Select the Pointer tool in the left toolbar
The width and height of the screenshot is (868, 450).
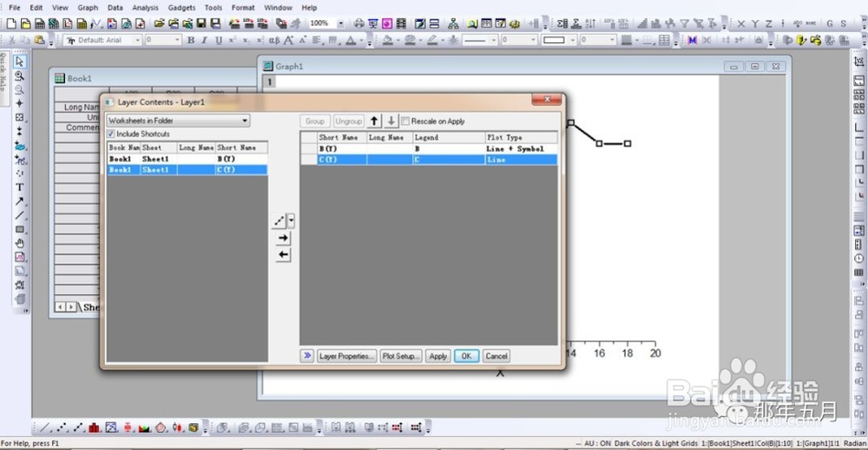coord(19,62)
